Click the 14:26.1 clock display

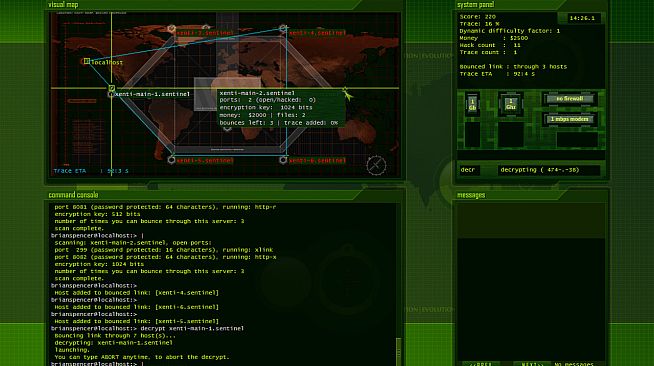coord(582,18)
